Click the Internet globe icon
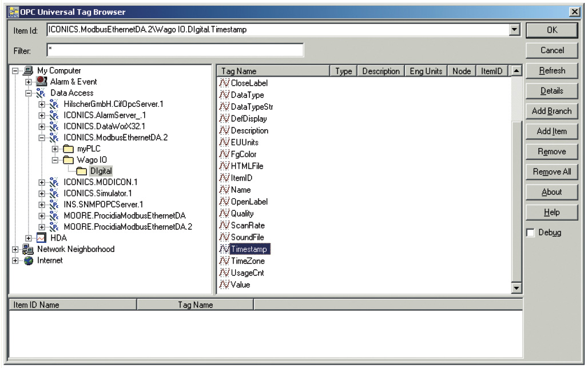The height and width of the screenshot is (368, 588). (x=29, y=261)
